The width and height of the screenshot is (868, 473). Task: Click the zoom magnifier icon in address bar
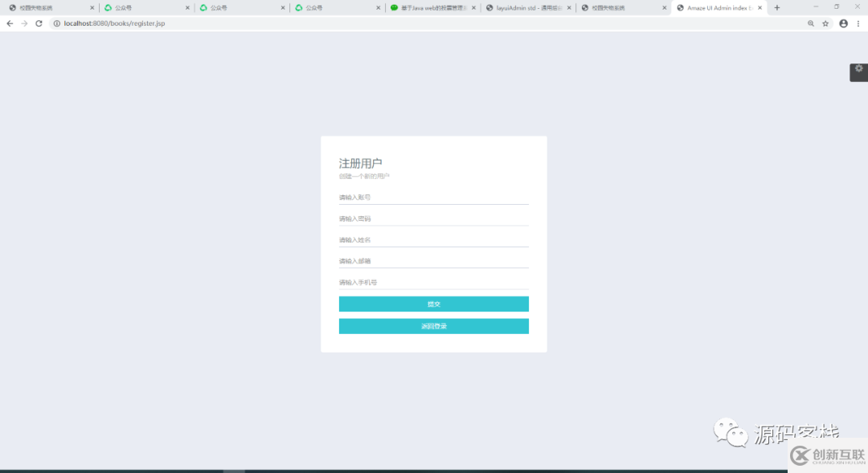click(x=811, y=23)
